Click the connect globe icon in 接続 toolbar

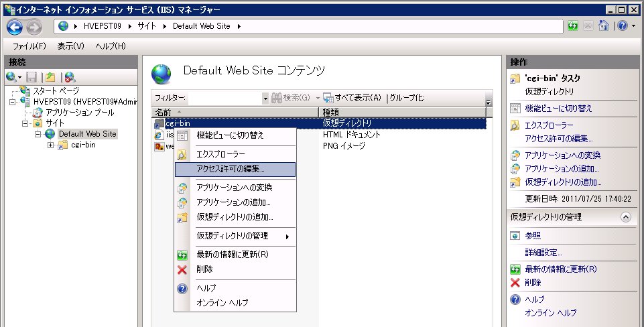click(x=11, y=77)
